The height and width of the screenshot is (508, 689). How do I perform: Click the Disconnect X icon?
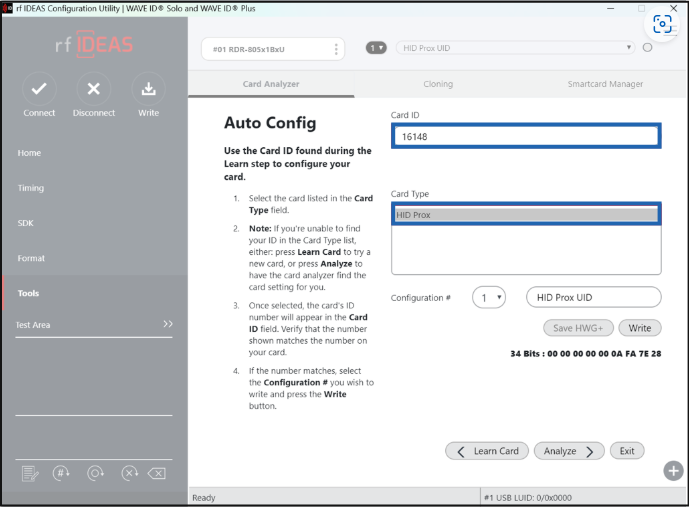click(94, 89)
